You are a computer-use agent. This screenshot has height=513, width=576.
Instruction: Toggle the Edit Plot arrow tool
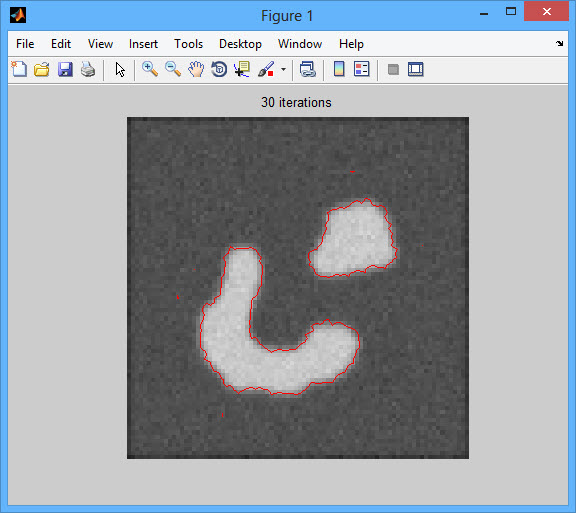point(120,69)
